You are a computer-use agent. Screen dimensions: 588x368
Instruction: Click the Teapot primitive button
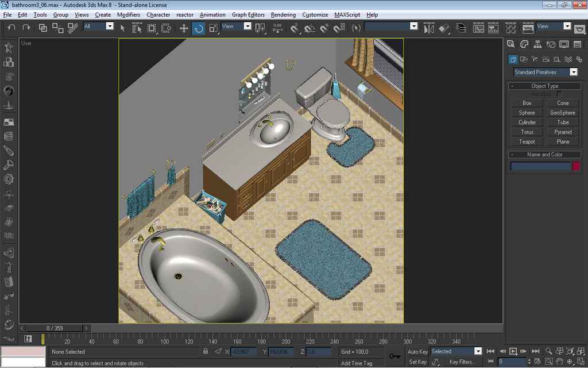(x=527, y=141)
